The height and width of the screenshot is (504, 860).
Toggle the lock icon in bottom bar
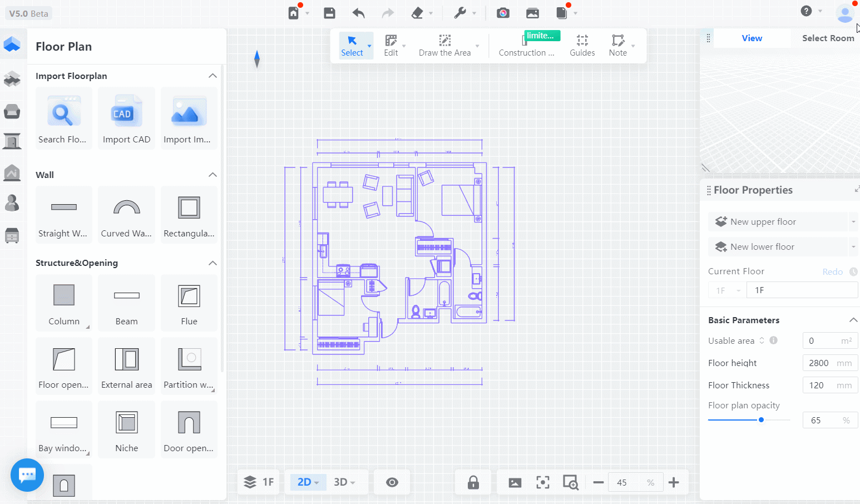pyautogui.click(x=473, y=482)
